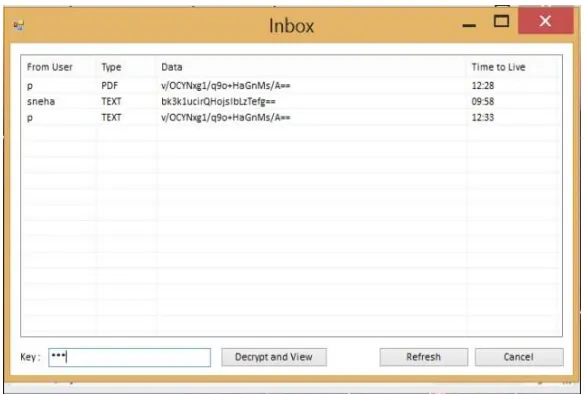Screen dimensions: 586x394
Task: Click the Cancel button
Action: point(519,357)
